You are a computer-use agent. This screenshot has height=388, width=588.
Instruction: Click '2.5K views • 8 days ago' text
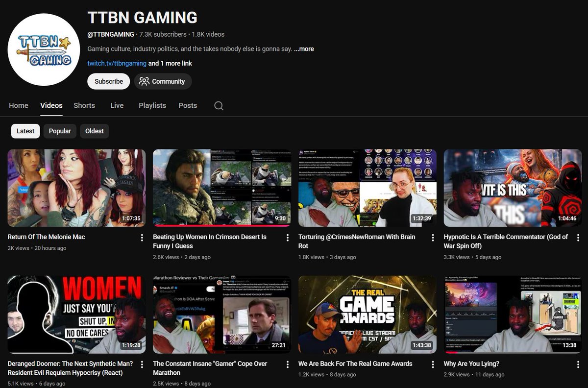pos(182,384)
